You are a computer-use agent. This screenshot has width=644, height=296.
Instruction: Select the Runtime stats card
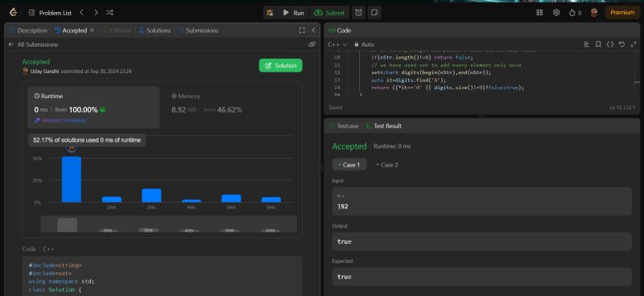(x=93, y=108)
